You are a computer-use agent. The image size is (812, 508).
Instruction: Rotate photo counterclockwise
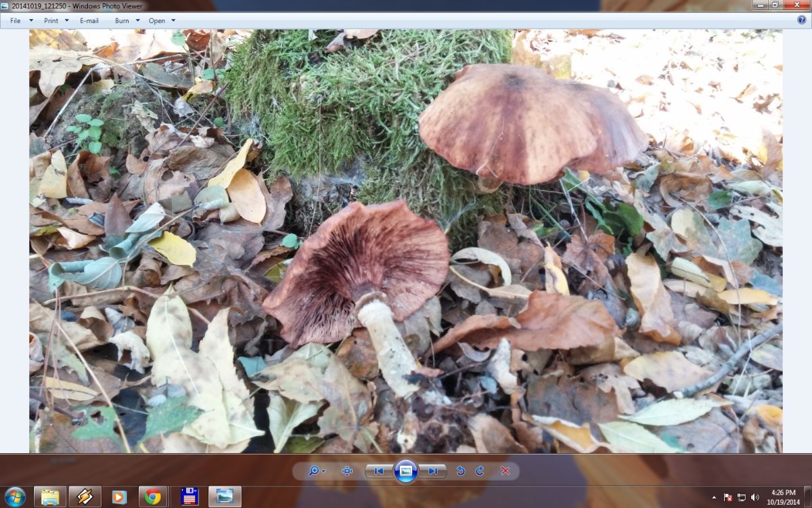(x=461, y=471)
